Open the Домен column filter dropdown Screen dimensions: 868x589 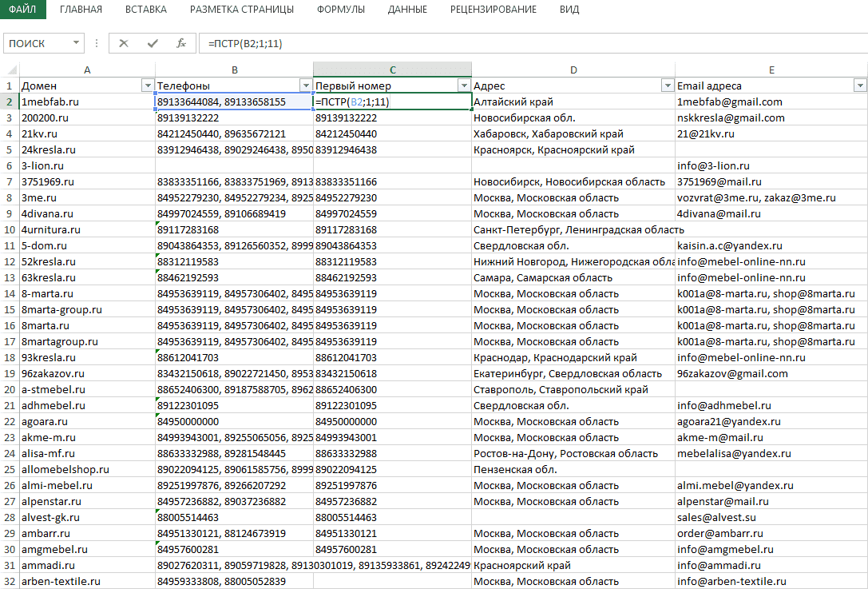click(147, 86)
